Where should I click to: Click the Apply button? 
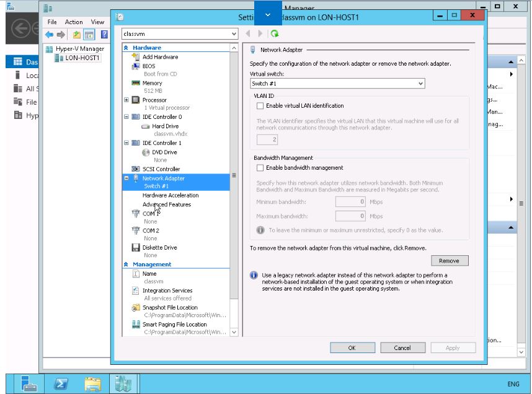coord(453,348)
